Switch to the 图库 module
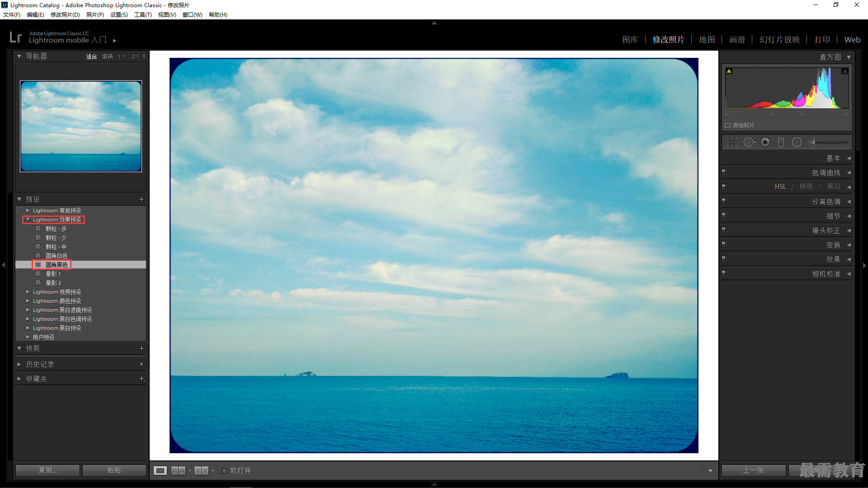The image size is (868, 488). click(630, 40)
